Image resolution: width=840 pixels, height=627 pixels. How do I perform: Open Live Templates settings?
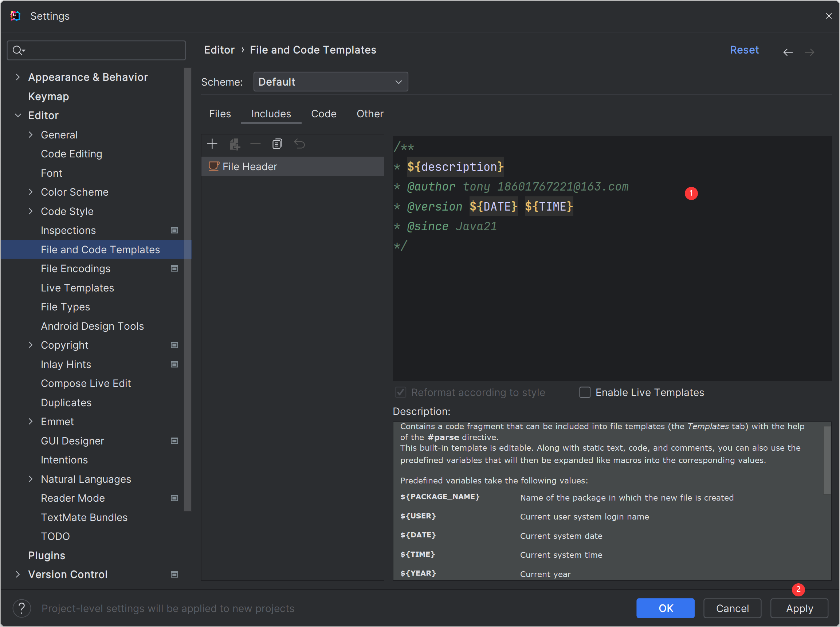point(77,288)
